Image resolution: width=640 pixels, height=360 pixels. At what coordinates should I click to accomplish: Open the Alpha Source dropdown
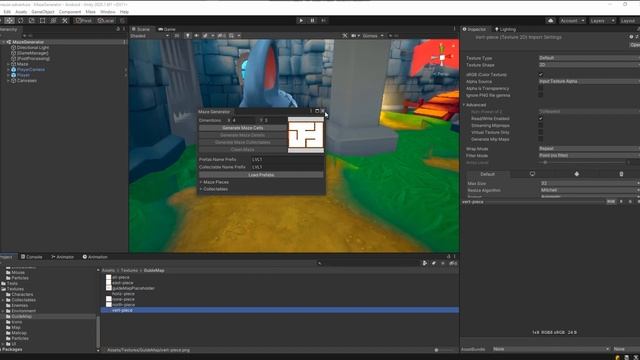point(589,81)
